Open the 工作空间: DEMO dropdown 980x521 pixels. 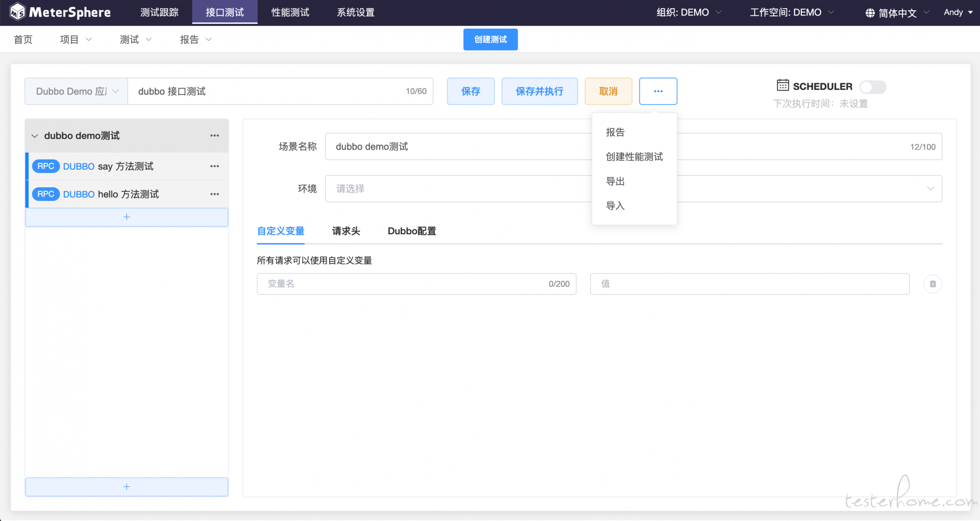[792, 12]
